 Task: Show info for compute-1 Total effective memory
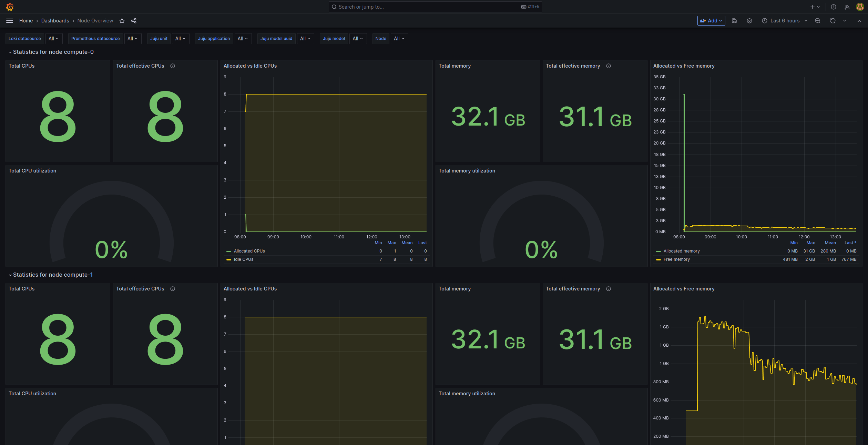[x=609, y=289]
